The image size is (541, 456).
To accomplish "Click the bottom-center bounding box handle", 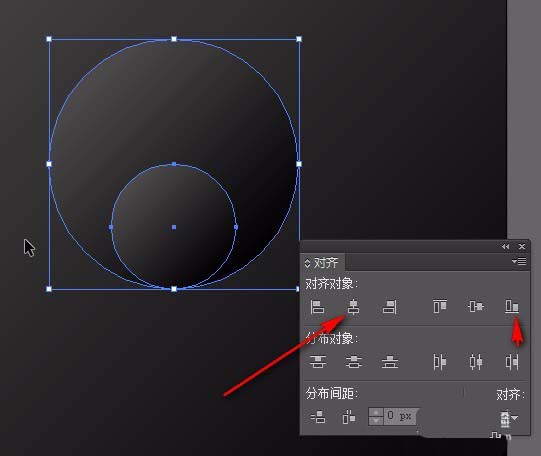I will [x=174, y=289].
